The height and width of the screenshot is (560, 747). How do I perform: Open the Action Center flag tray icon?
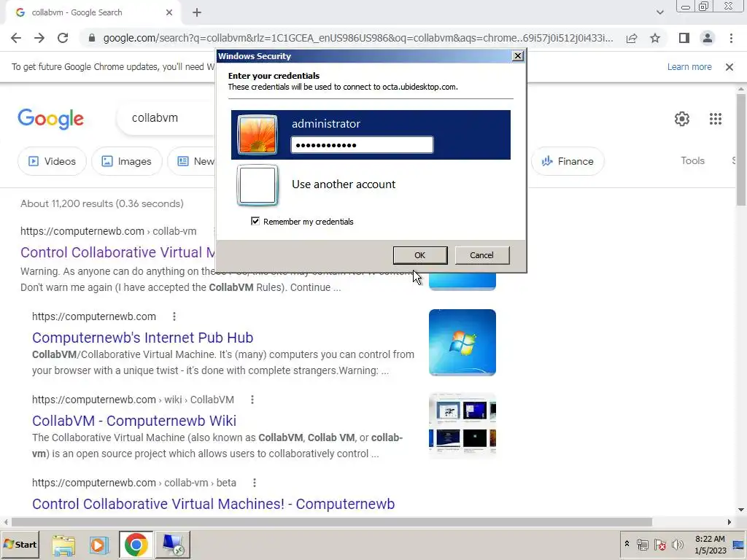659,544
